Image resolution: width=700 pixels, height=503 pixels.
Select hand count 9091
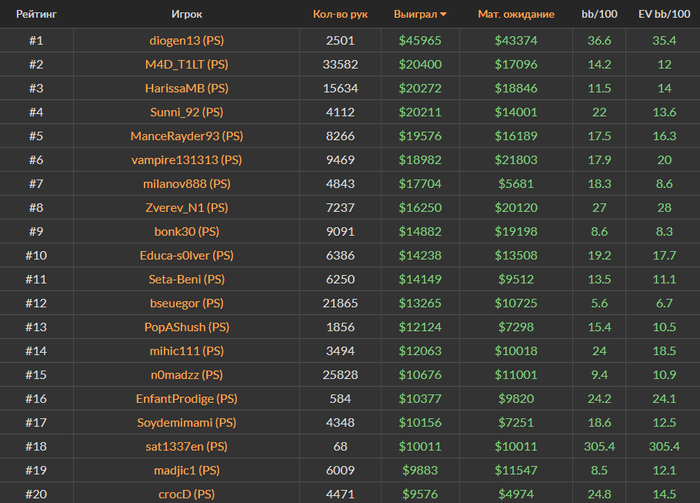340,232
